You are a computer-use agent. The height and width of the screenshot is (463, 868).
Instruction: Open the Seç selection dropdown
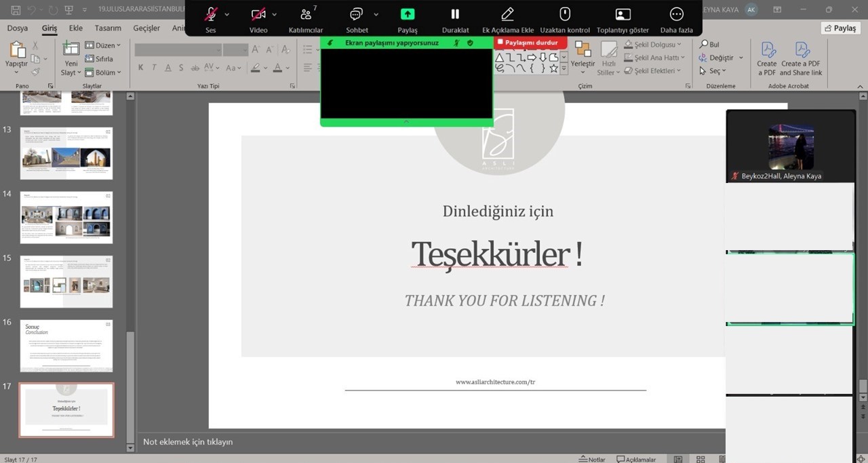coord(713,71)
